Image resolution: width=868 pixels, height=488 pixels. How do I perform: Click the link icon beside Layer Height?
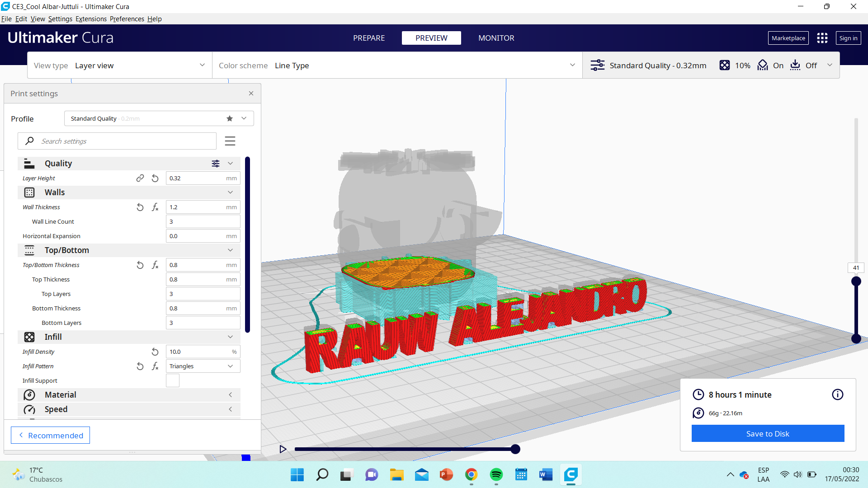(x=140, y=178)
